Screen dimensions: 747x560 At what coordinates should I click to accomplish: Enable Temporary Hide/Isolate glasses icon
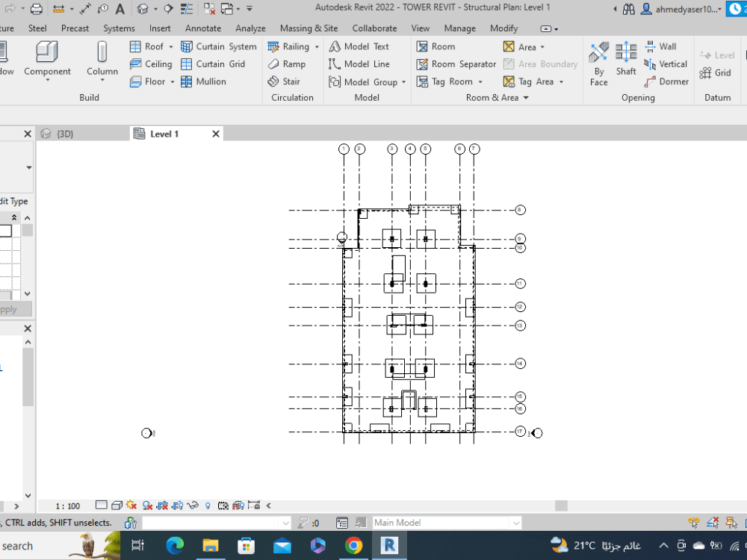[x=192, y=505]
